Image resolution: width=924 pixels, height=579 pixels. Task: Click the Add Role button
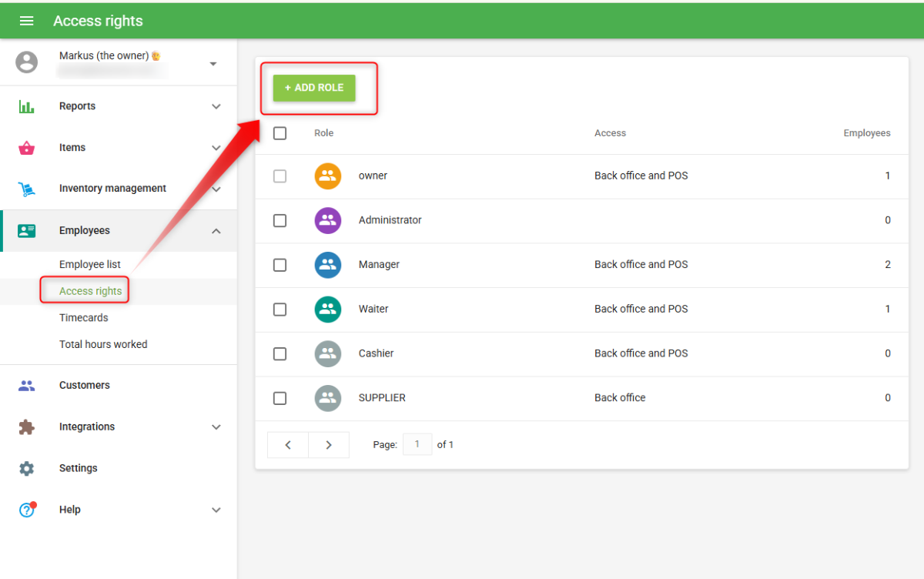[314, 88]
